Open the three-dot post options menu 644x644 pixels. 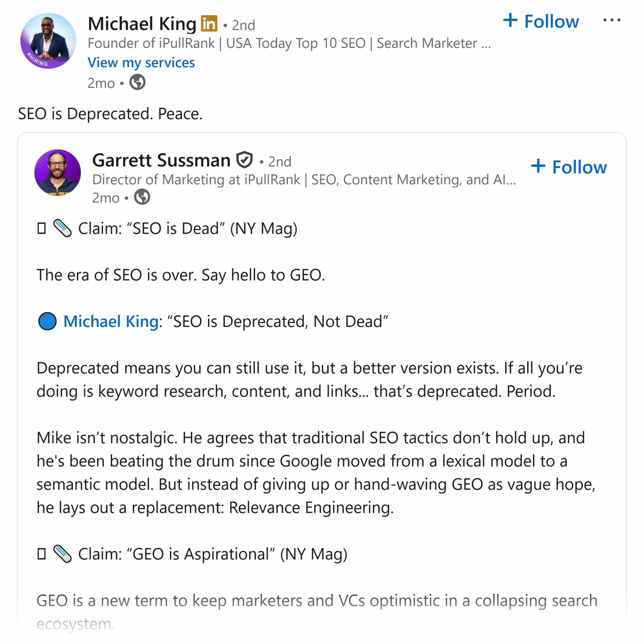click(x=612, y=21)
